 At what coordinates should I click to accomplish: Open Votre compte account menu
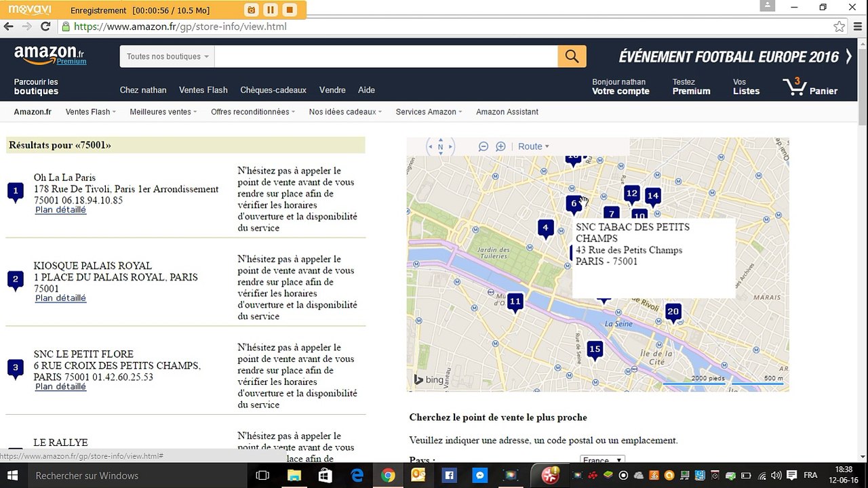(620, 87)
